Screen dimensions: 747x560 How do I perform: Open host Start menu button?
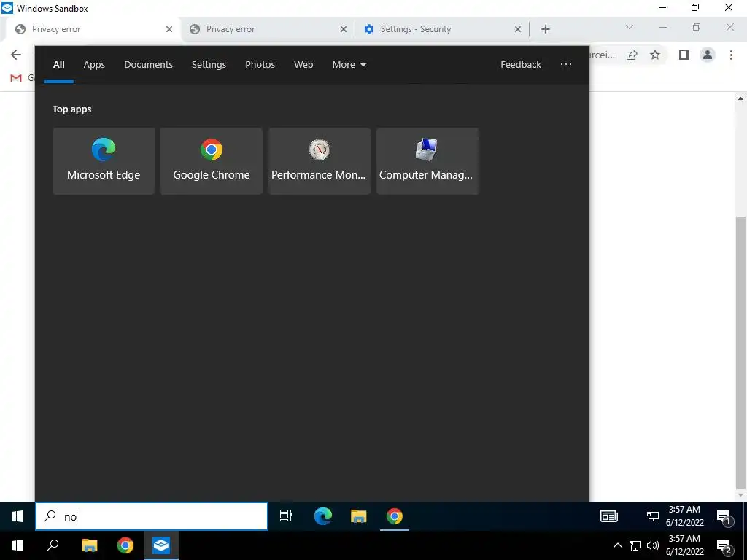click(18, 545)
